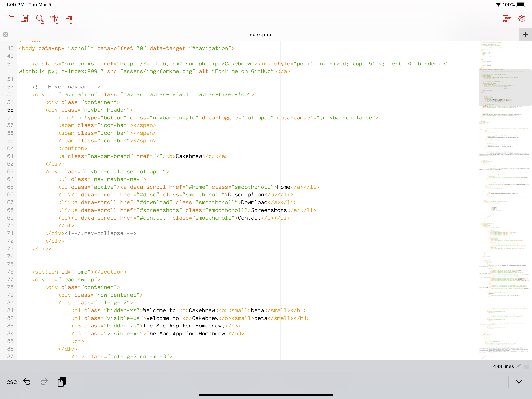
Task: Select line number 48 in gutter
Action: 10,48
